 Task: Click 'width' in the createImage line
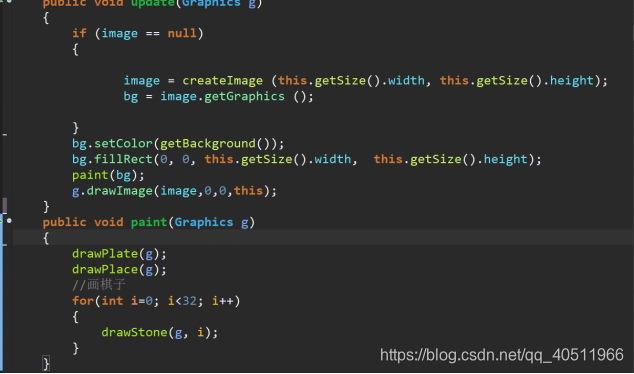click(x=406, y=80)
